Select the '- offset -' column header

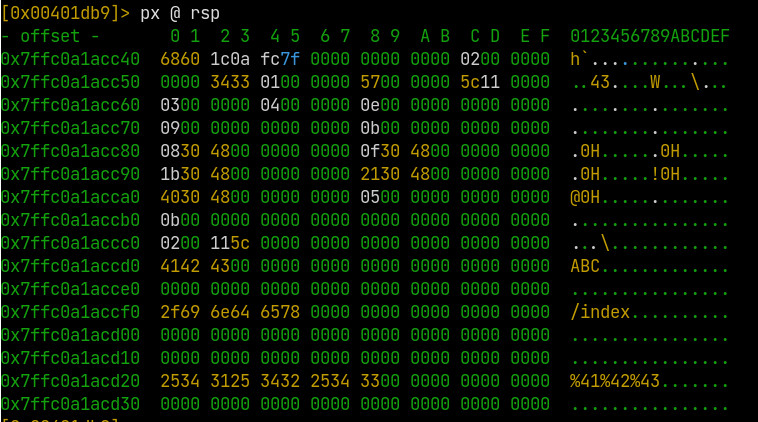(50, 36)
